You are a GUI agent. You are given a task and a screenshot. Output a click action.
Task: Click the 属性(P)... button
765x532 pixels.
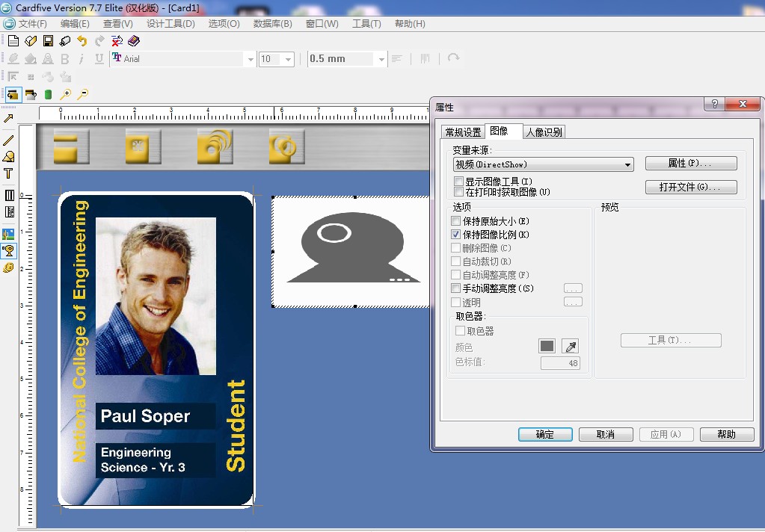691,164
